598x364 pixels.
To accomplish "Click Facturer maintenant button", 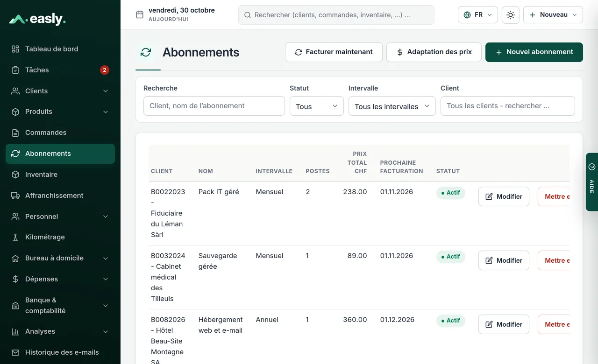I will tap(334, 52).
